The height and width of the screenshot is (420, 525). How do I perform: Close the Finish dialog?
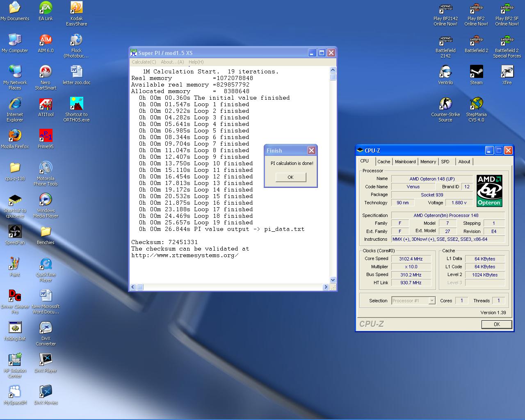pyautogui.click(x=311, y=151)
